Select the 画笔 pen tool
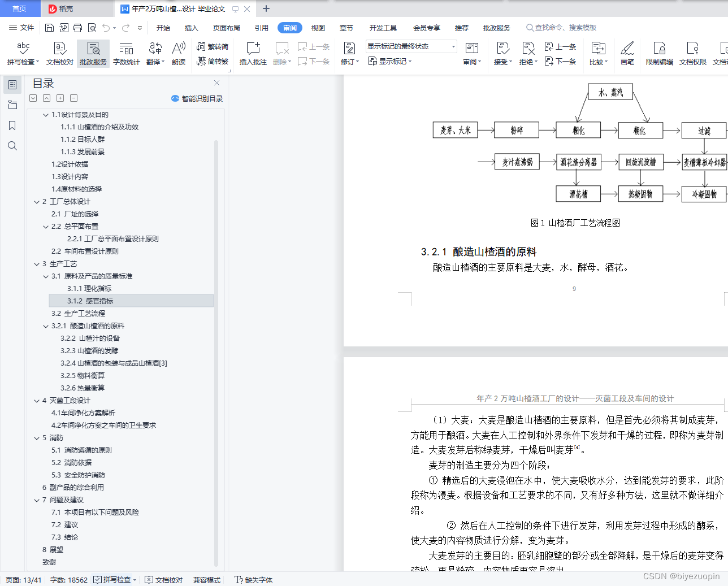This screenshot has height=586, width=728. point(627,54)
